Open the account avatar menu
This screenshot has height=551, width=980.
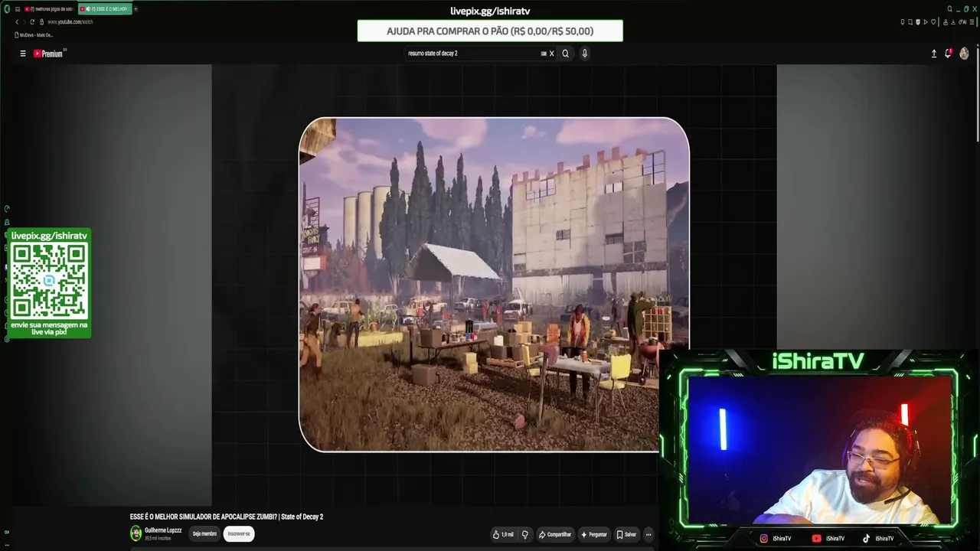click(964, 54)
